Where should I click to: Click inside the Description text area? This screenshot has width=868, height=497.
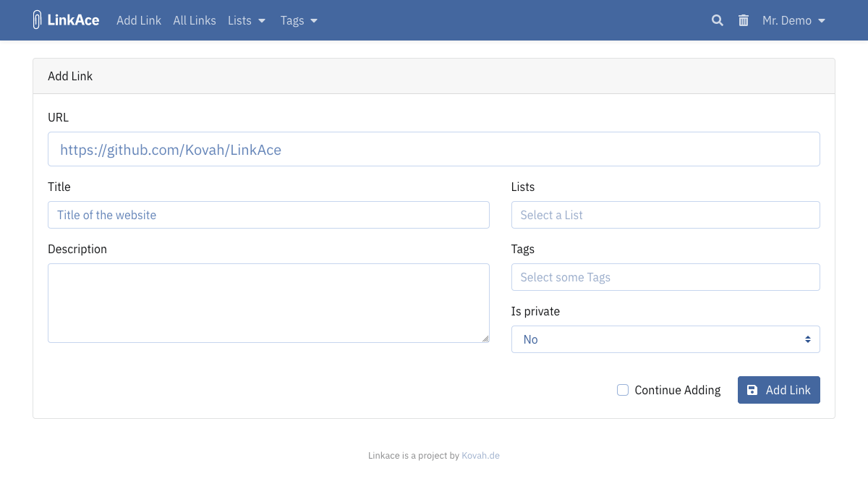click(x=268, y=302)
